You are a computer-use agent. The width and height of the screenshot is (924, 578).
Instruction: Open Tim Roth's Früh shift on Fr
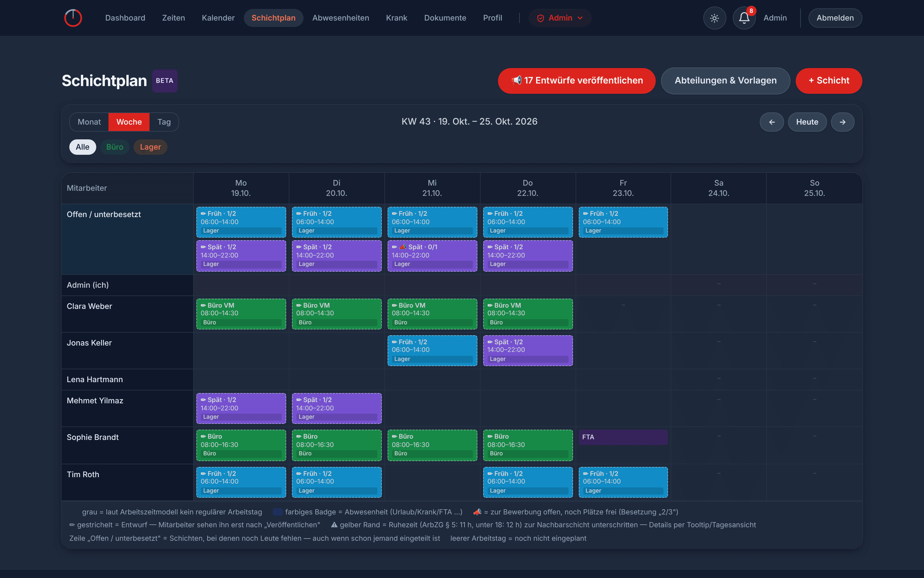[x=623, y=482]
